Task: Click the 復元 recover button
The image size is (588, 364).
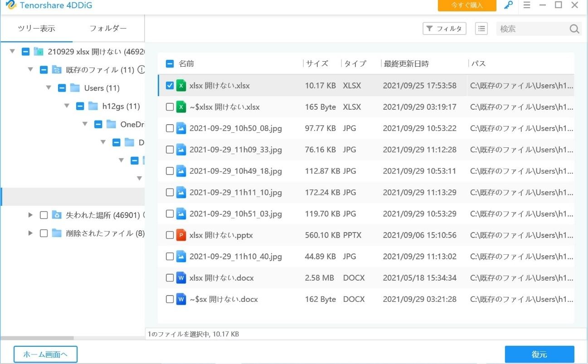Action: pyautogui.click(x=539, y=354)
